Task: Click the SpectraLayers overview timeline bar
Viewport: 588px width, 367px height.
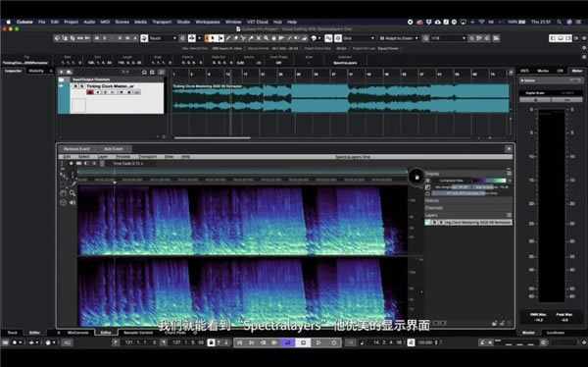Action: 242,172
